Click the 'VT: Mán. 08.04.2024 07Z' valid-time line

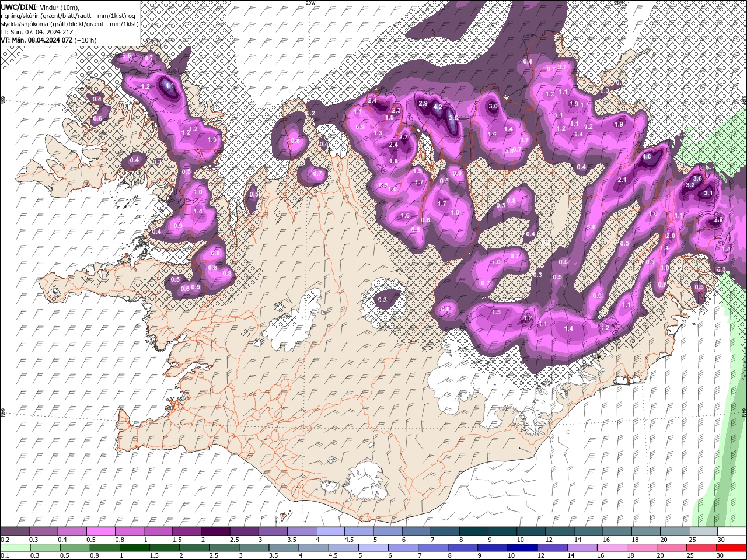coord(48,40)
